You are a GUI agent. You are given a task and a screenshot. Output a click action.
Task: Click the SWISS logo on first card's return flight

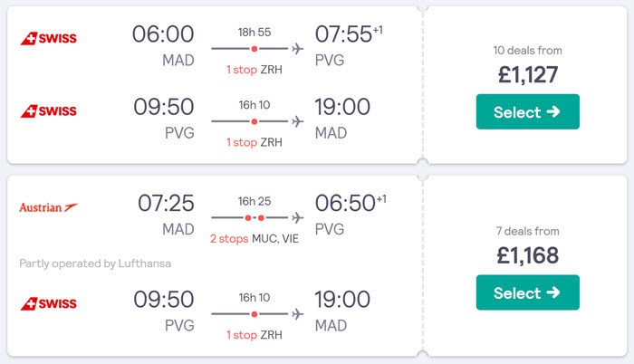coord(49,111)
